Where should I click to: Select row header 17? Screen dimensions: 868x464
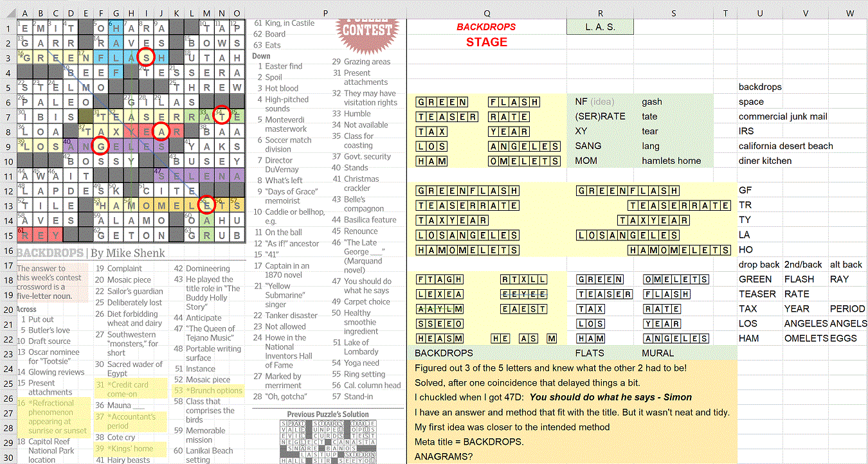pyautogui.click(x=8, y=264)
